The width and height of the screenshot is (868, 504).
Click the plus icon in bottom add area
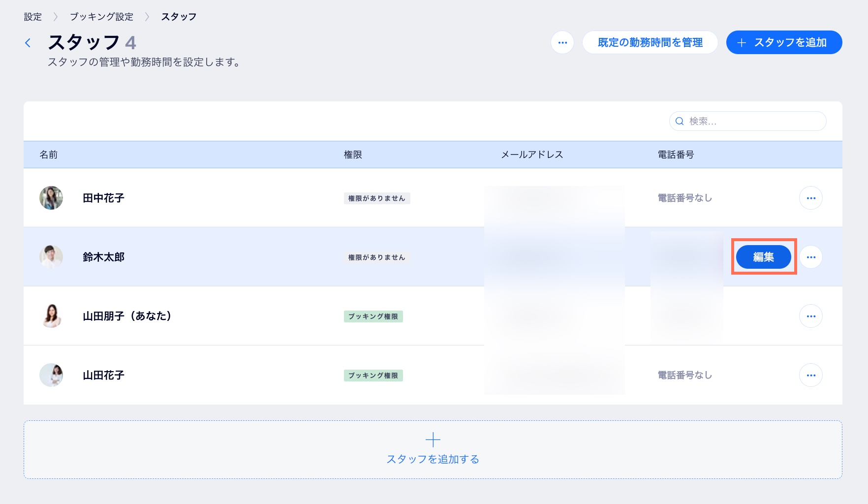point(433,439)
